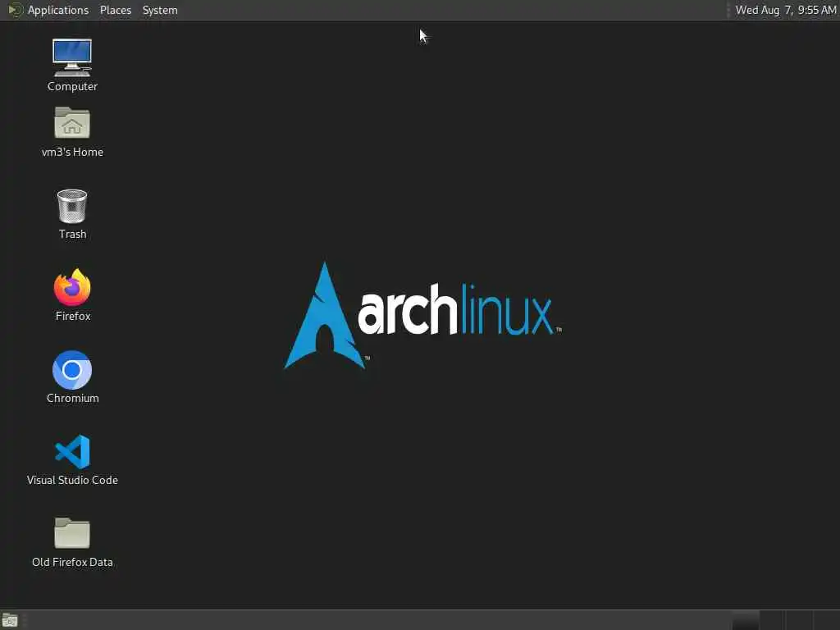Click the clock showing Wed Aug 7

pyautogui.click(x=785, y=10)
